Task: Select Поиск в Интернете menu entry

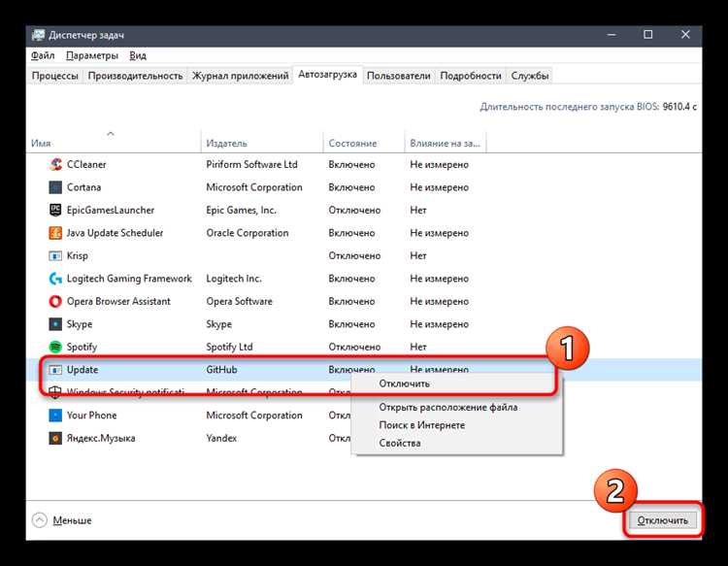Action: point(457,425)
